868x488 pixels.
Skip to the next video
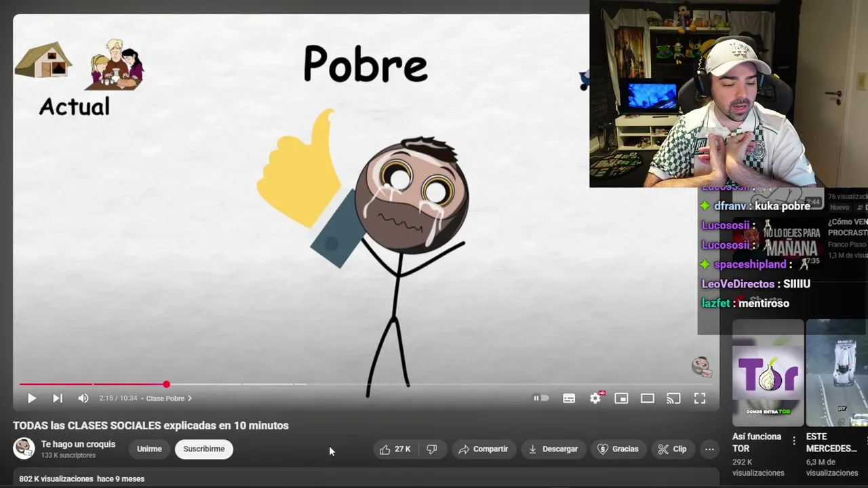coord(58,399)
